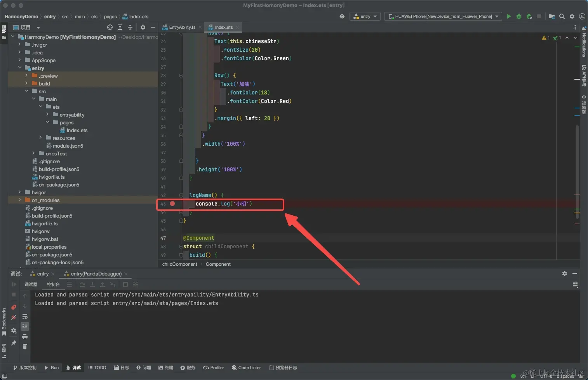Screen dimensions: 588x380
Task: Click the Debug bug icon in top toolbar
Action: click(x=519, y=16)
